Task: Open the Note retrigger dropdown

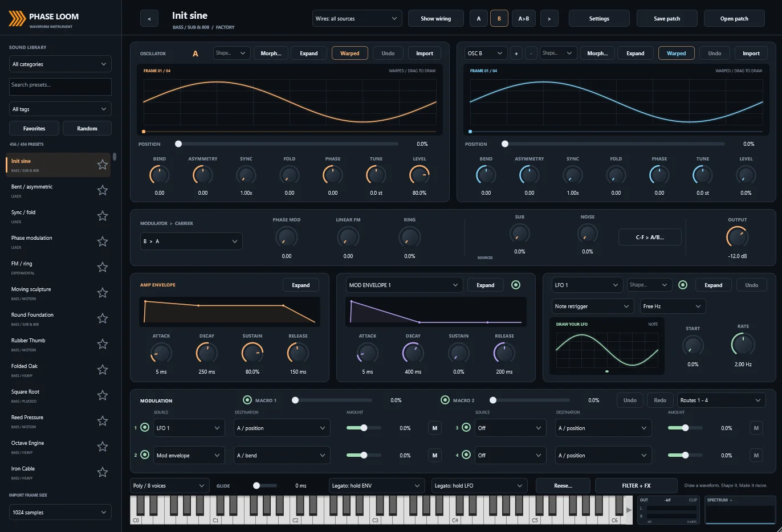Action: click(x=593, y=306)
